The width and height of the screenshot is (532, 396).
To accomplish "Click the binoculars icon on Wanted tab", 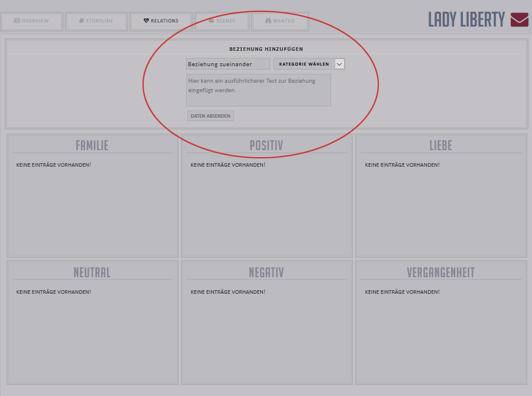I will 268,21.
